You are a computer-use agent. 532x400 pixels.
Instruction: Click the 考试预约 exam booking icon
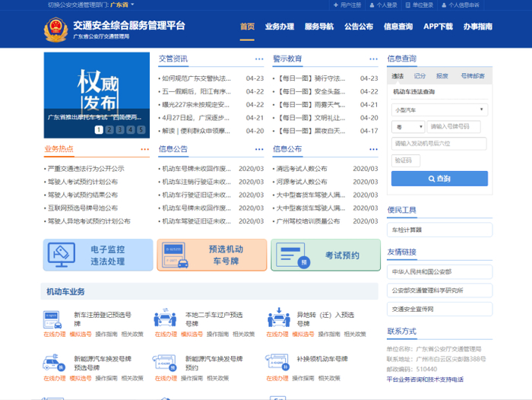point(289,255)
